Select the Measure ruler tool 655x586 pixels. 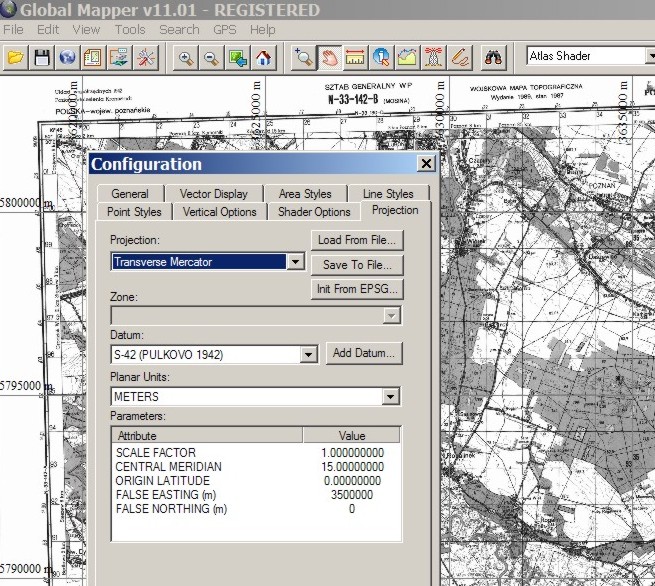[x=355, y=58]
